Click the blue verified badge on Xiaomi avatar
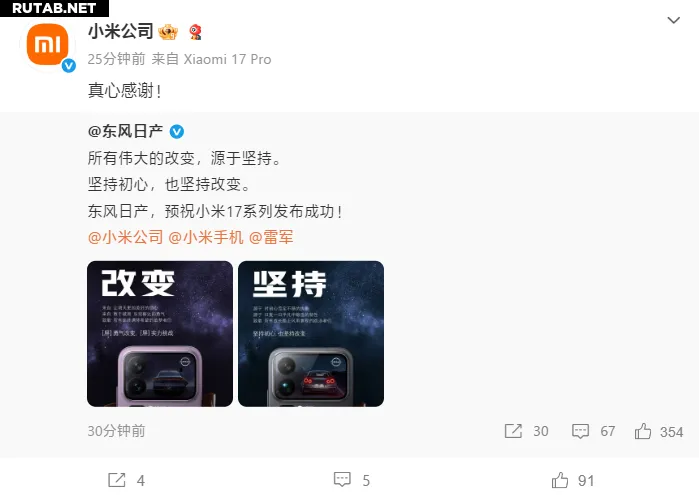699x495 pixels. (x=69, y=66)
